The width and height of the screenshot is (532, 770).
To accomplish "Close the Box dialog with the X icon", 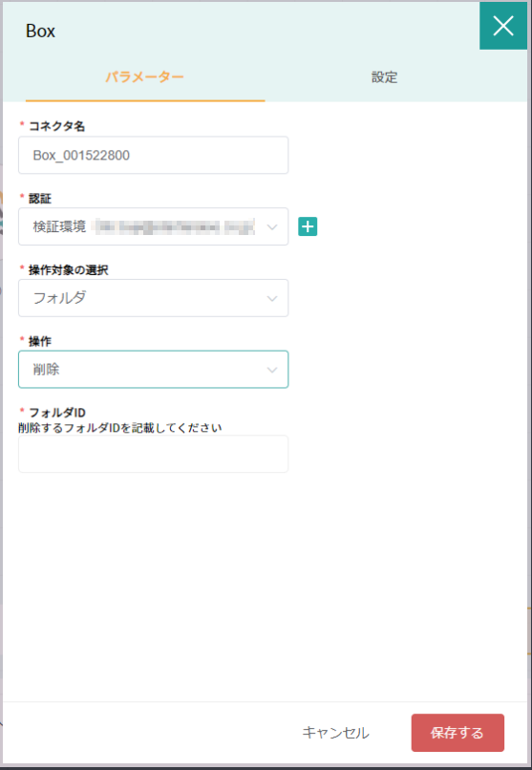I will (503, 26).
